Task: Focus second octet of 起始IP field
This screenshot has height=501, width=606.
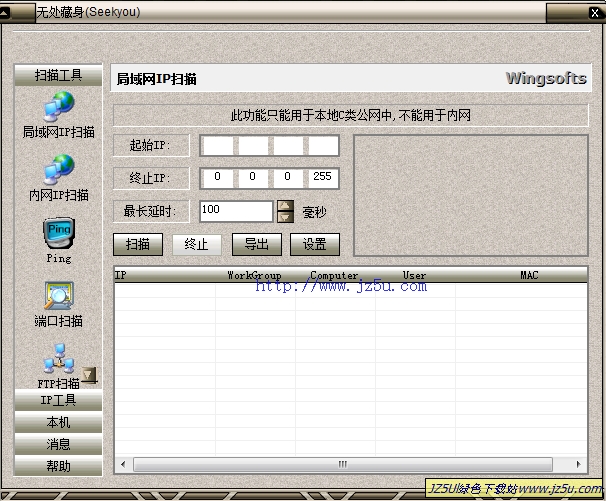Action: [253, 146]
